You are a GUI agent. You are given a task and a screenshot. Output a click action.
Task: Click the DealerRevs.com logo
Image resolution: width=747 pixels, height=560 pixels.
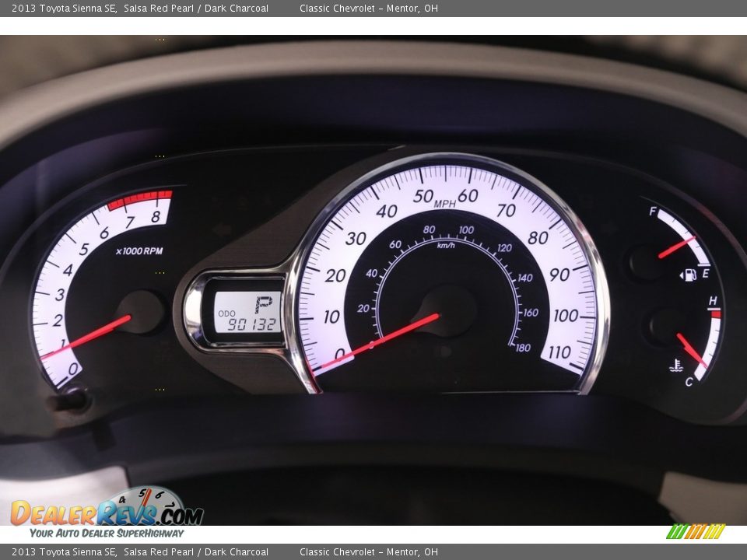point(107,512)
